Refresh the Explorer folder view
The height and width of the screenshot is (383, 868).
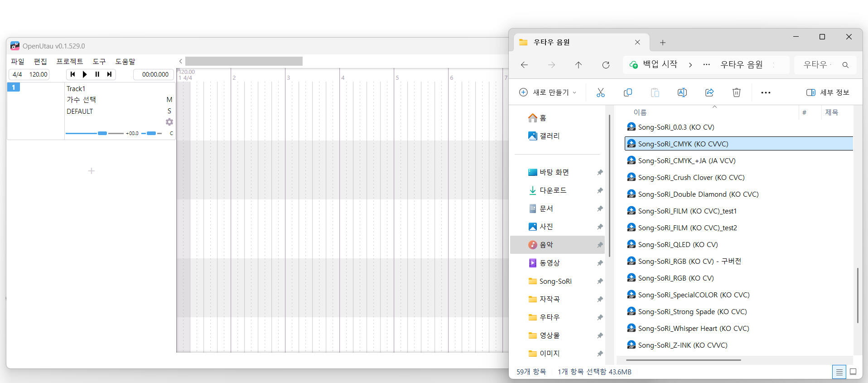606,65
